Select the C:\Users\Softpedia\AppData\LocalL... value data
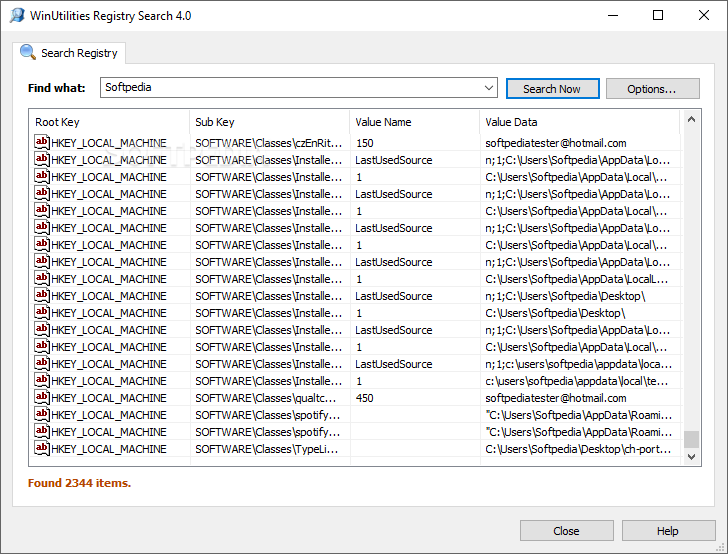 (577, 279)
